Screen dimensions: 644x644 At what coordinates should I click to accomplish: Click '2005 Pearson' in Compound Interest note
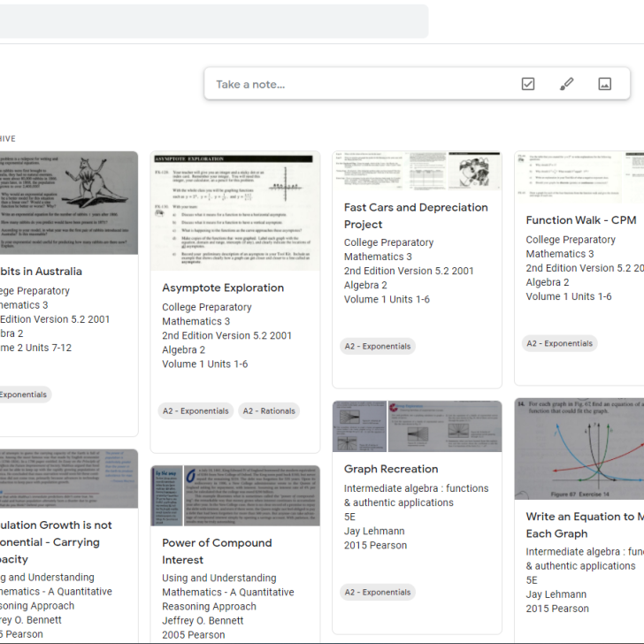point(193,635)
